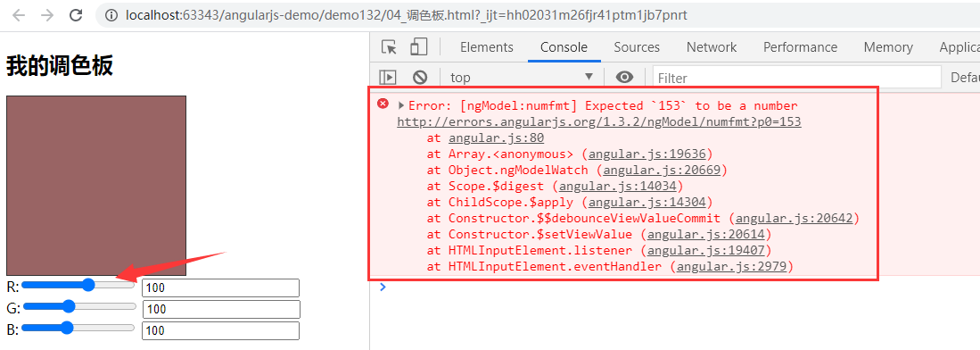Click in the console Filter field
Viewport: 980px width, 350px height.
(x=797, y=78)
